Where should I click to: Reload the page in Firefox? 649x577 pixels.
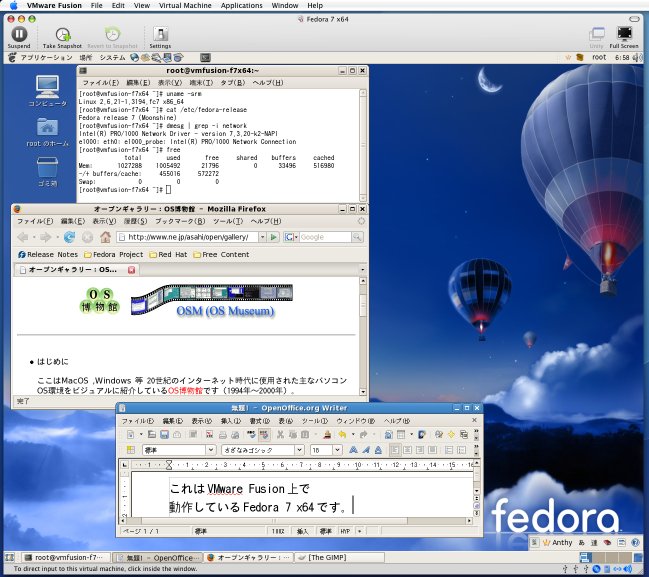coord(69,237)
